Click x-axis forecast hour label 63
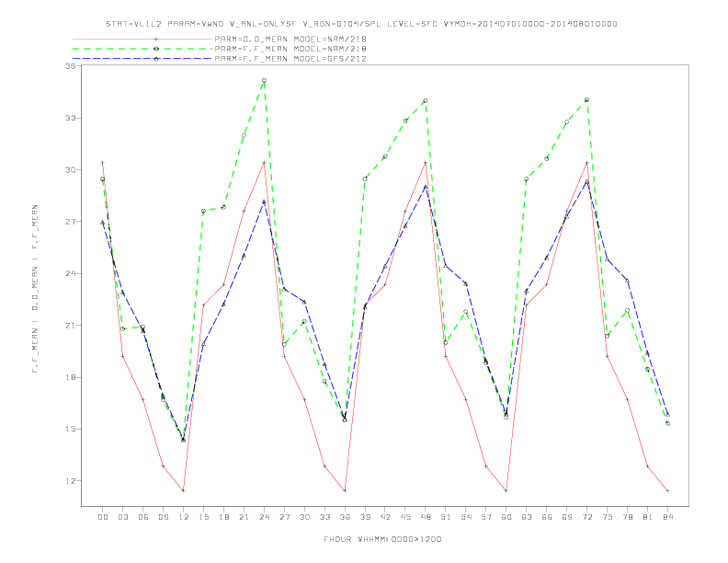 (527, 517)
